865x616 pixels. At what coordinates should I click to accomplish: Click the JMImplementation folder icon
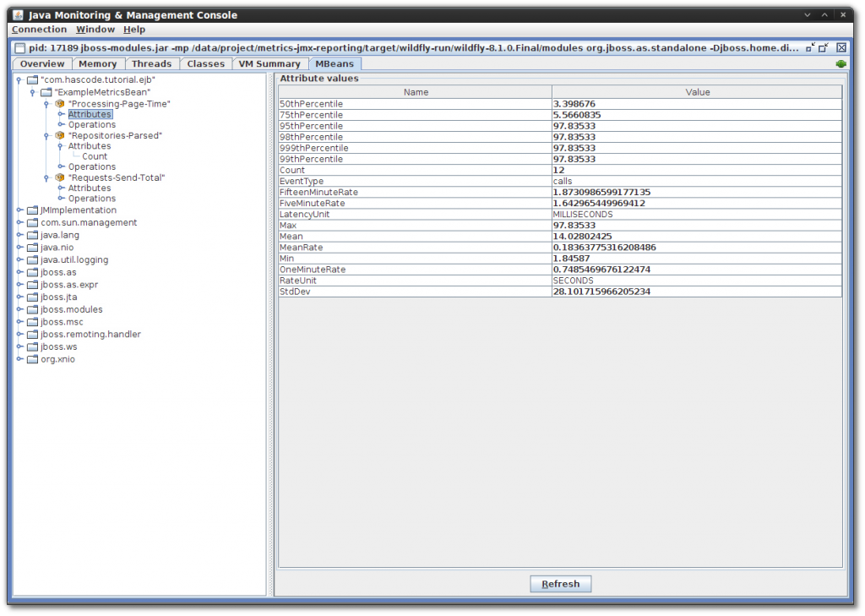pos(31,210)
